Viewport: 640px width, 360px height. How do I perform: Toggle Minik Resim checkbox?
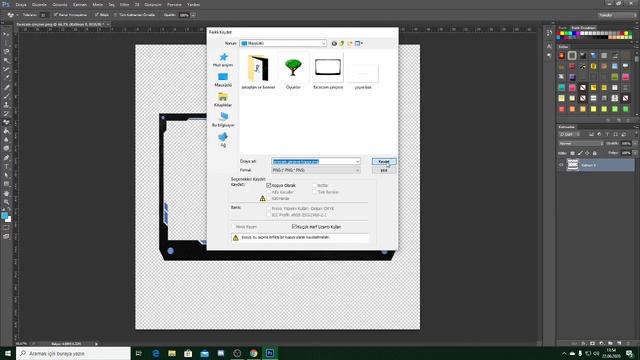pos(233,227)
